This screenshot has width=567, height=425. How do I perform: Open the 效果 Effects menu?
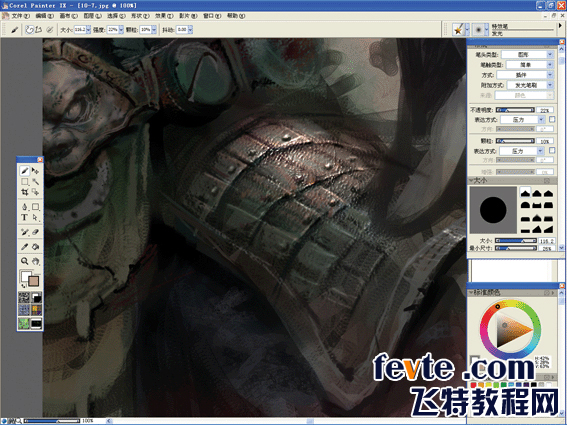pyautogui.click(x=164, y=16)
